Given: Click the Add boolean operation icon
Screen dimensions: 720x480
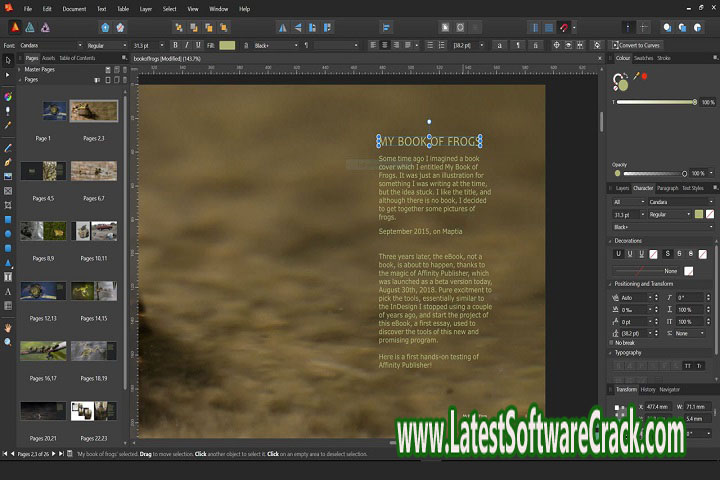Looking at the screenshot, I should [667, 28].
